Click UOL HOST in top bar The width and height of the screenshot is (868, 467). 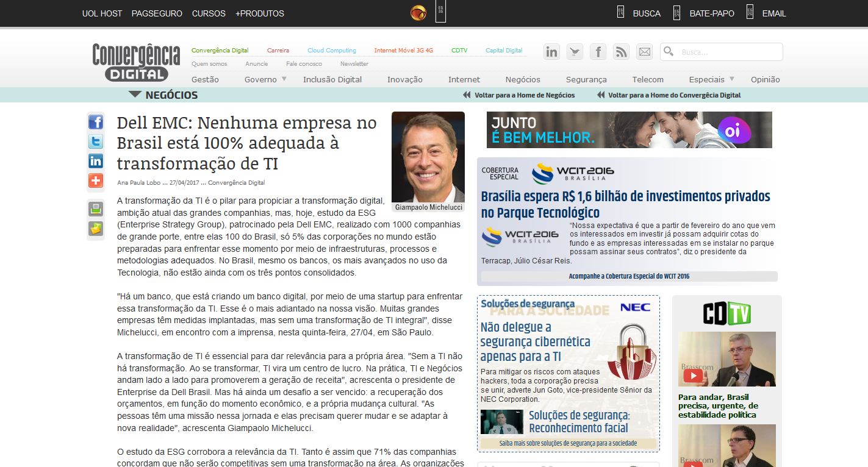(x=102, y=13)
